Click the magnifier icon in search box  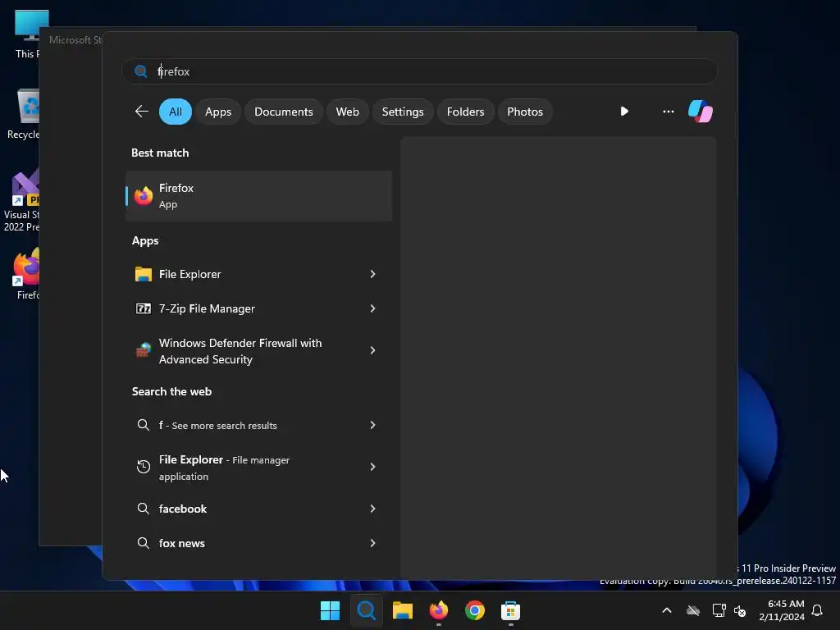pyautogui.click(x=141, y=71)
